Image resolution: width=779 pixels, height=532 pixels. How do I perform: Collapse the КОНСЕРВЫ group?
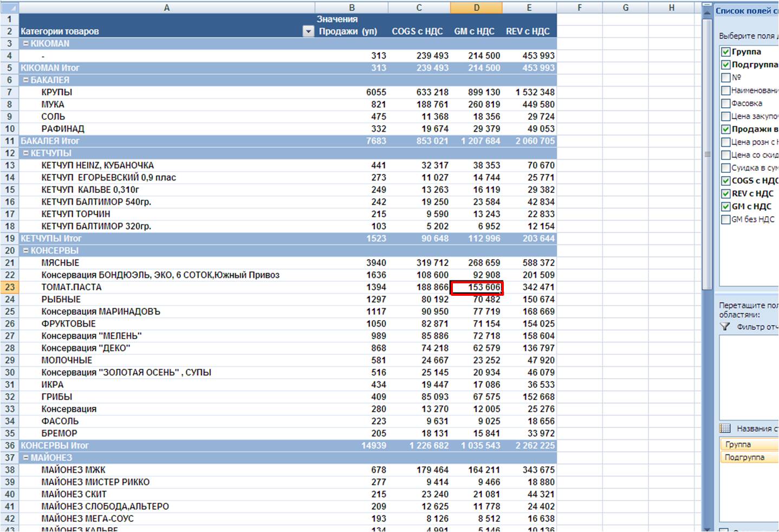coord(25,251)
